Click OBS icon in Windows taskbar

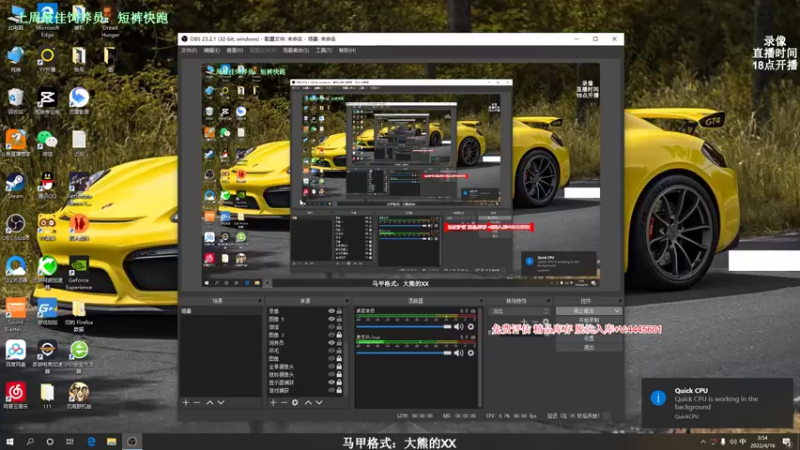coord(132,441)
